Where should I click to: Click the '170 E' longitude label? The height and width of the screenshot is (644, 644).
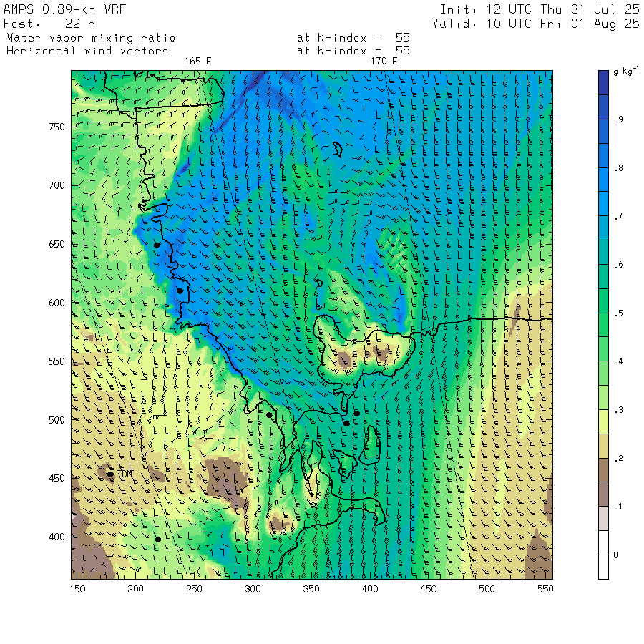tap(384, 62)
